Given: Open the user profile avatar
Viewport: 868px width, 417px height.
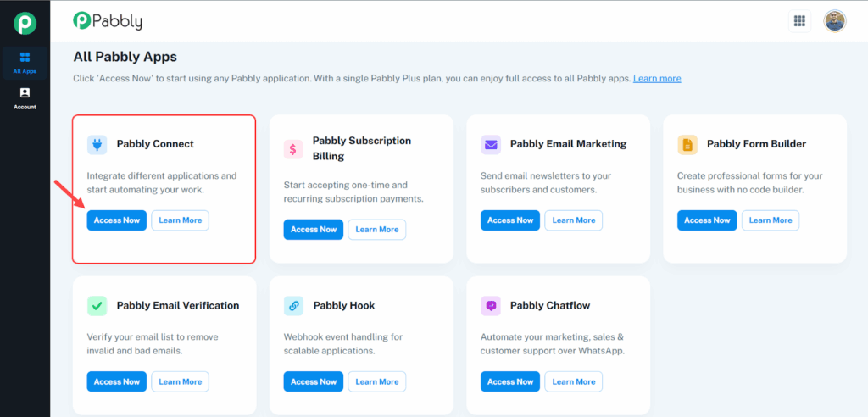Looking at the screenshot, I should [835, 21].
